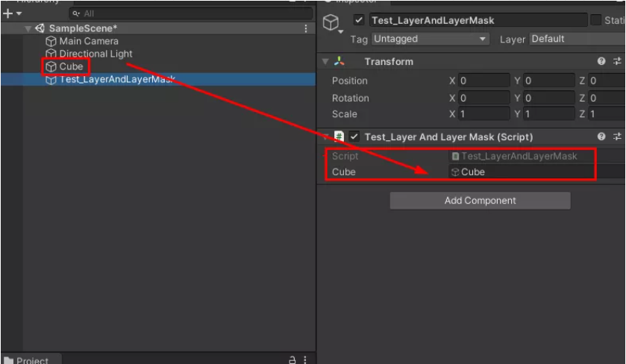Collapse the Transform component foldout
626x364 pixels.
(x=325, y=61)
